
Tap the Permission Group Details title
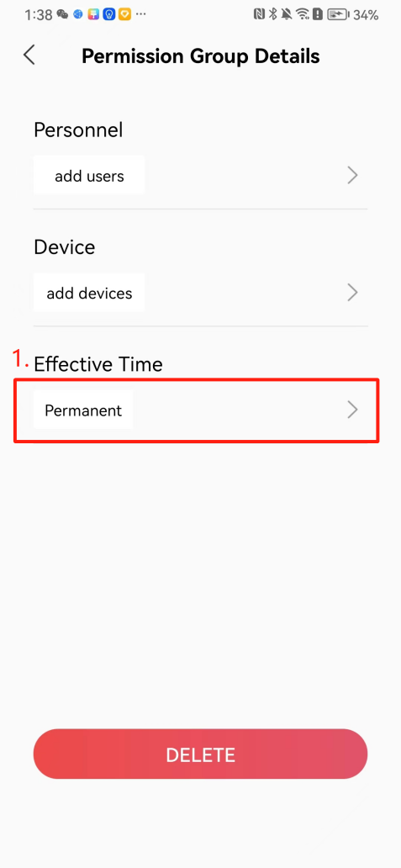coord(201,56)
